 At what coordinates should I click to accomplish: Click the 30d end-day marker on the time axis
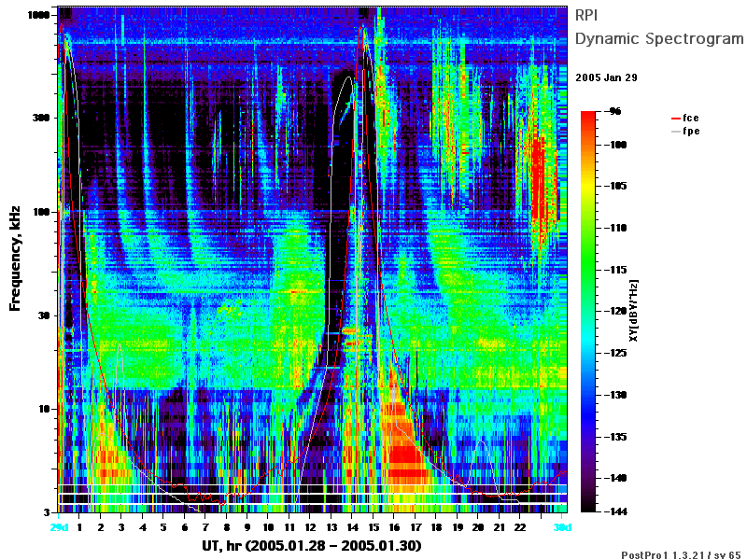pos(562,527)
